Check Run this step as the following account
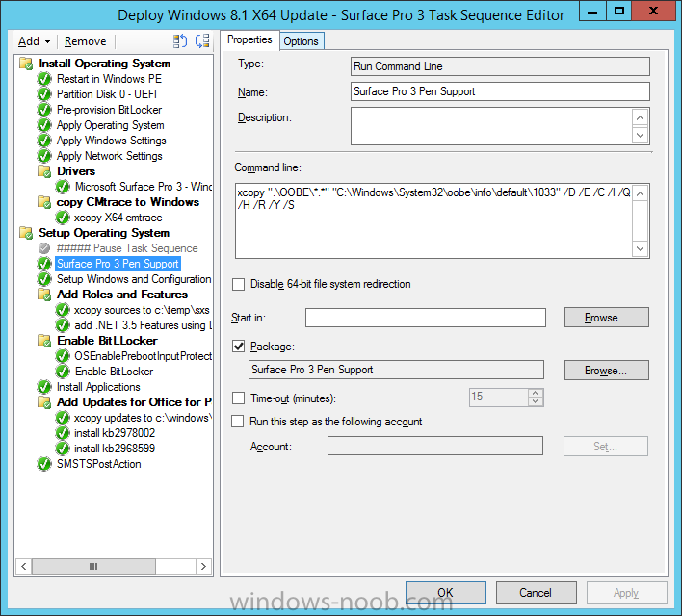 click(x=238, y=422)
